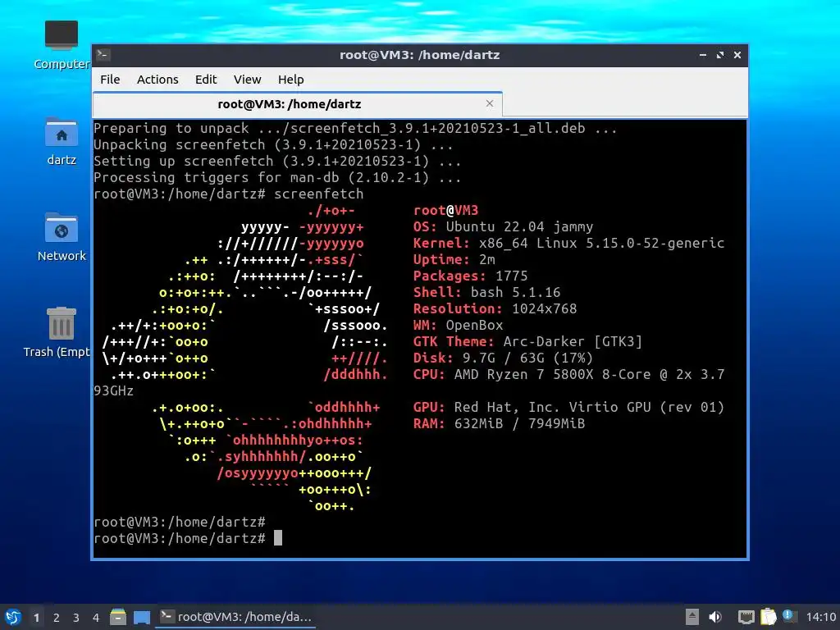Open the Lubuntu start menu
The image size is (840, 630).
coord(13,617)
